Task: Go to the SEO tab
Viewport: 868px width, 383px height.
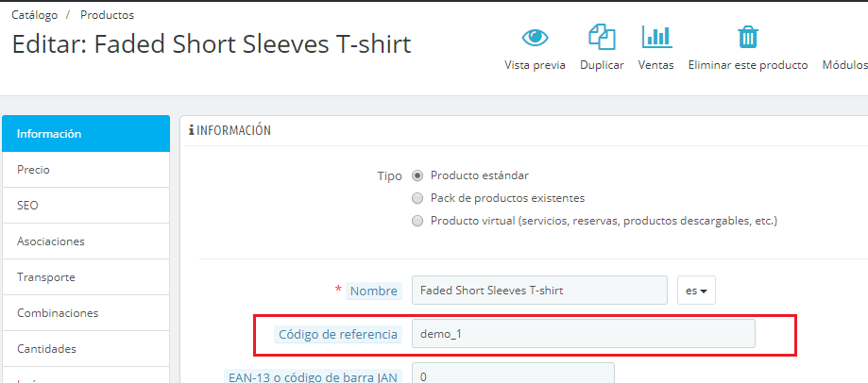Action: pyautogui.click(x=85, y=206)
